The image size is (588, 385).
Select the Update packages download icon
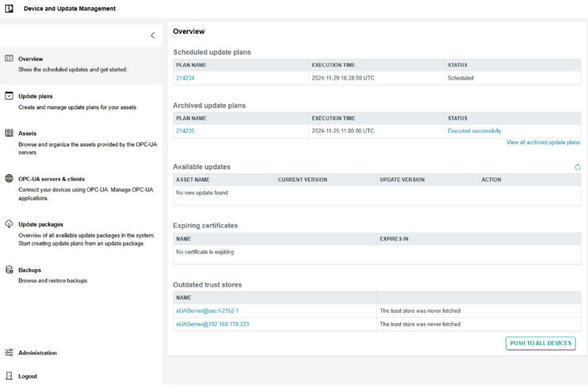pos(9,223)
